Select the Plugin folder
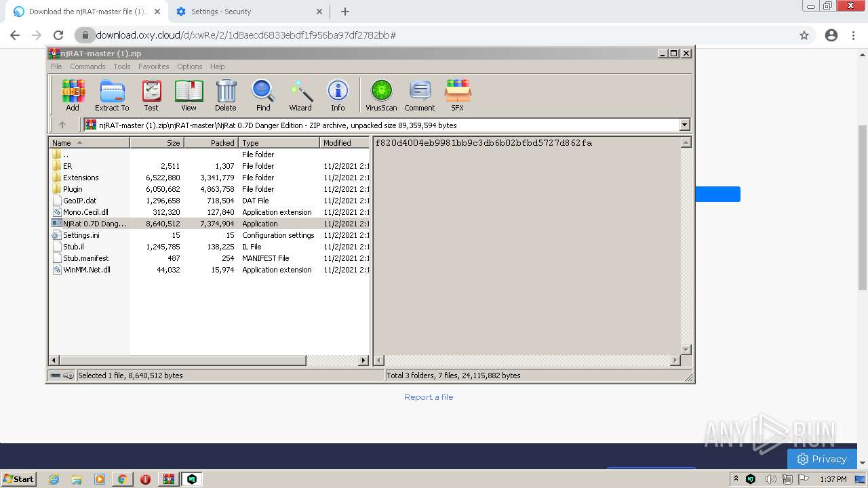This screenshot has width=868, height=488. (x=210, y=189)
